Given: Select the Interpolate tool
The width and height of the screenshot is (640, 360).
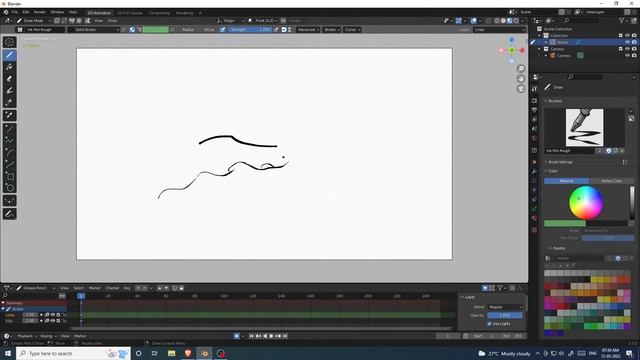Looking at the screenshot, I should (9, 200).
